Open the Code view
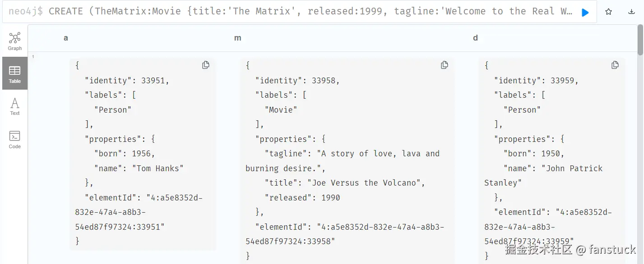644x264 pixels. click(15, 140)
